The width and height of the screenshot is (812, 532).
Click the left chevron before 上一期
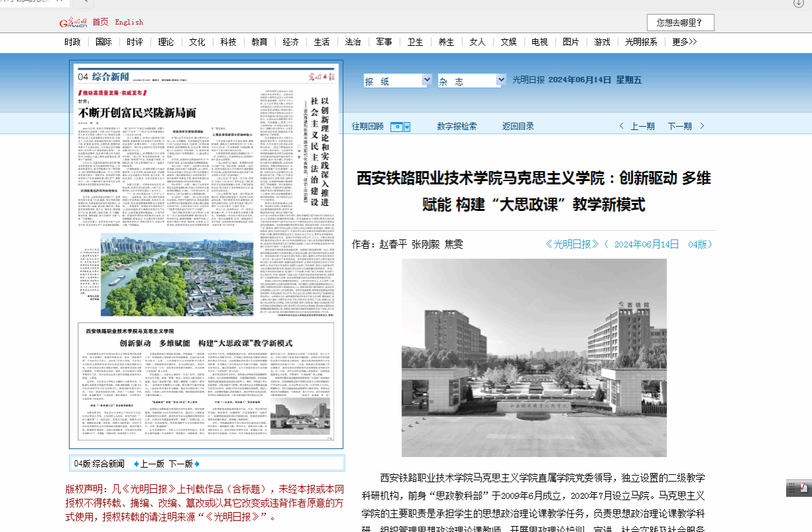(621, 126)
